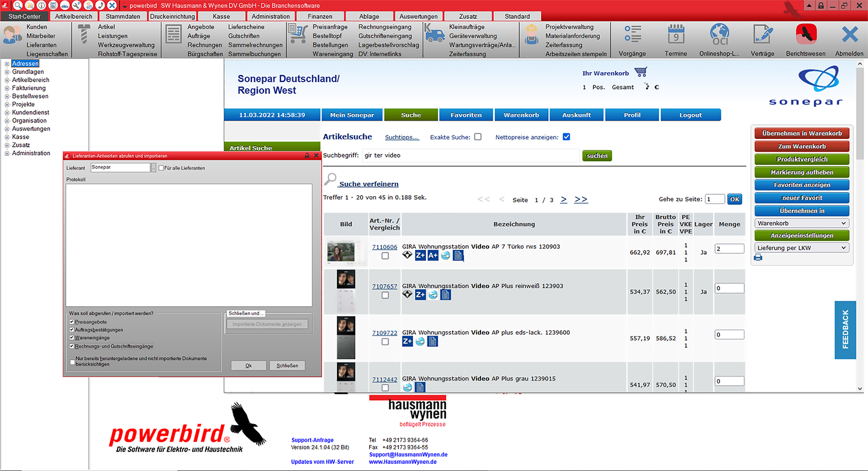
Task: Click the printer icon below Lieferung per LKW
Action: (x=758, y=257)
